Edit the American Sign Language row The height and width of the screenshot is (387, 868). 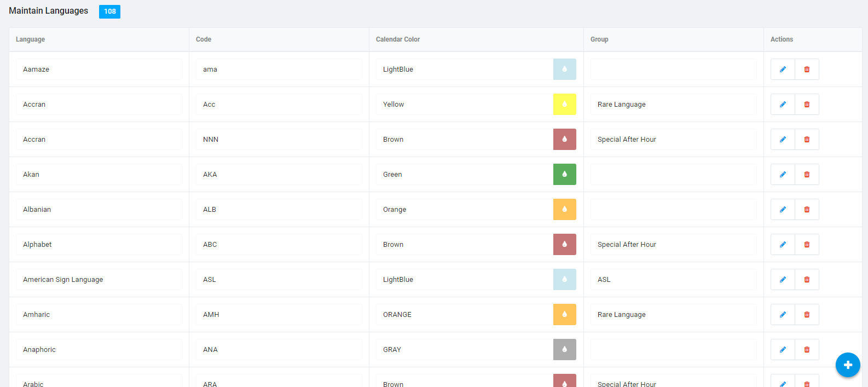pos(783,280)
